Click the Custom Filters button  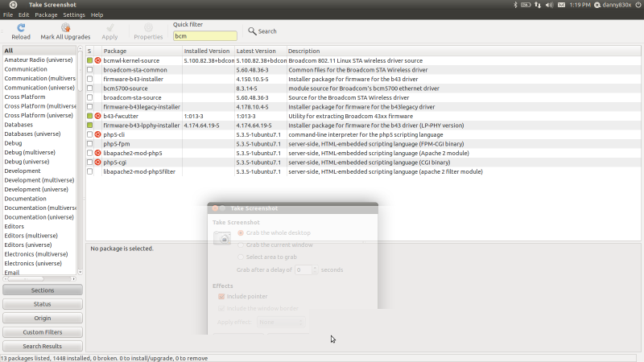point(43,332)
